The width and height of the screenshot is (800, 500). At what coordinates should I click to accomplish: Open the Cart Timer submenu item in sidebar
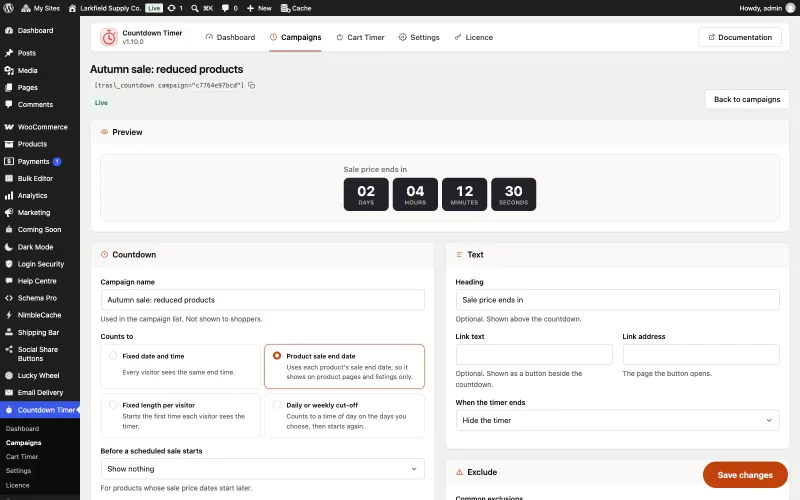[22, 457]
